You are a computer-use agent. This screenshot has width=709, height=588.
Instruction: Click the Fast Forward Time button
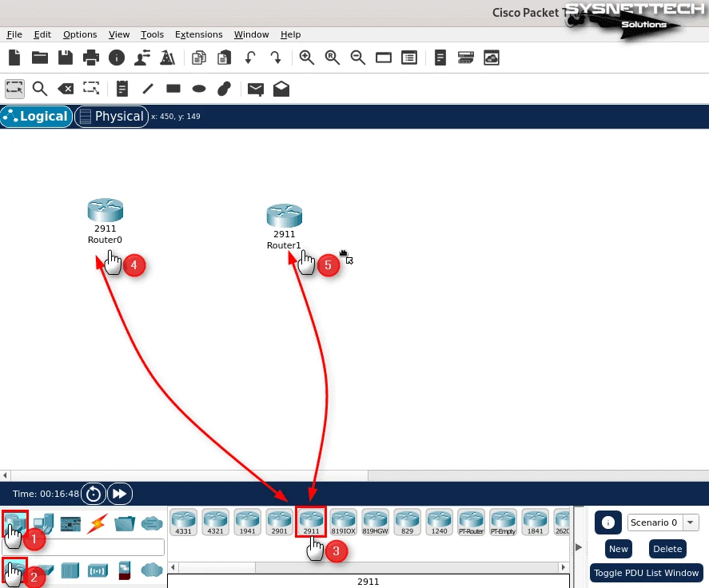click(x=119, y=494)
